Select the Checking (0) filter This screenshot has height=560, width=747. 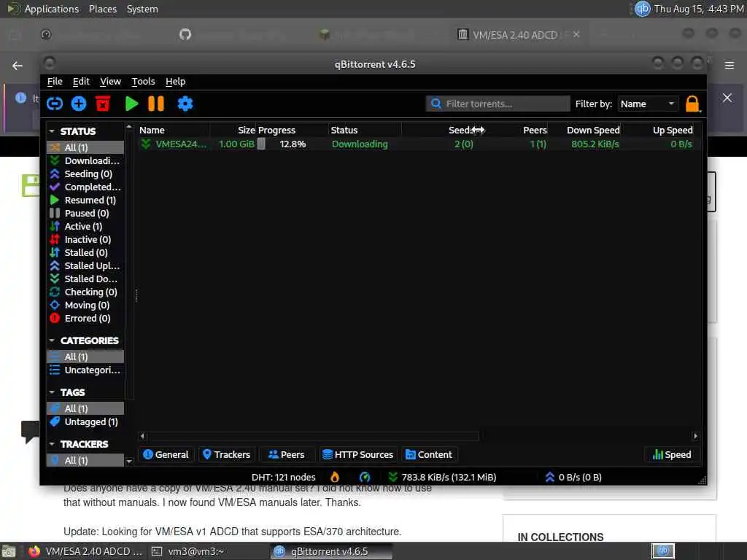point(85,292)
